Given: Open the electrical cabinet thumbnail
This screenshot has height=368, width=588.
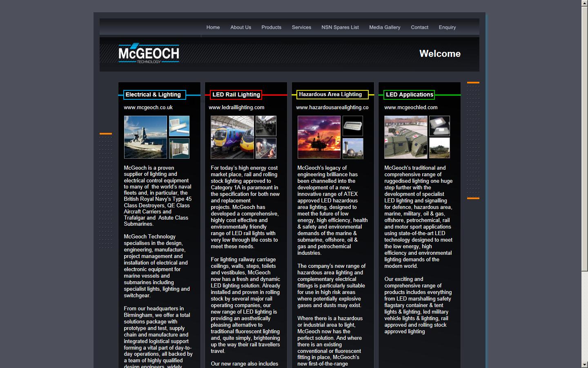Looking at the screenshot, I should click(179, 148).
